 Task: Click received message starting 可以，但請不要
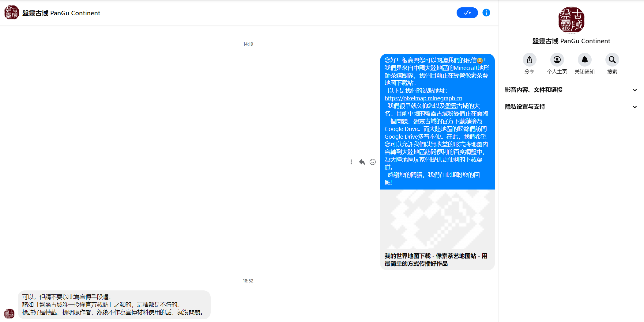click(x=114, y=305)
